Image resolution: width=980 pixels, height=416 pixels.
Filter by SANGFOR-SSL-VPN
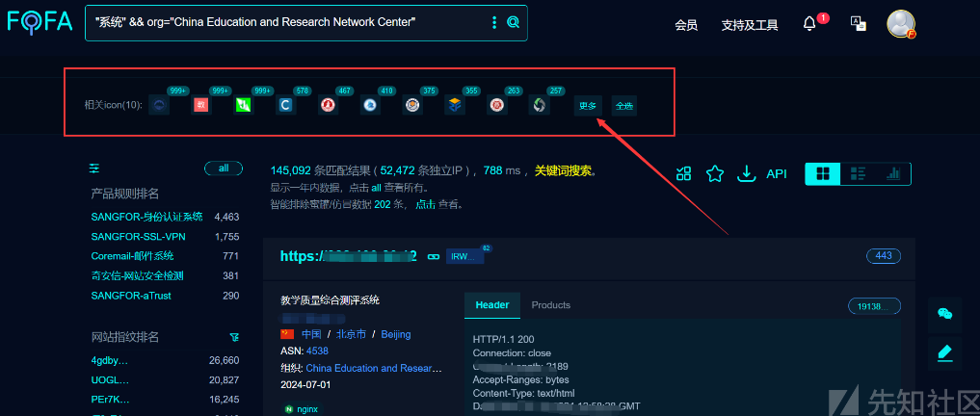tap(138, 237)
